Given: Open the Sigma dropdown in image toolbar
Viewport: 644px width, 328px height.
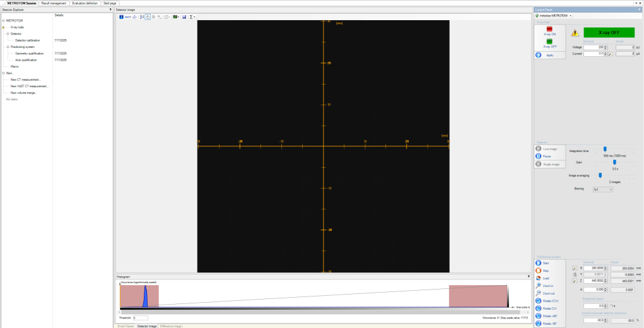Looking at the screenshot, I should click(192, 17).
